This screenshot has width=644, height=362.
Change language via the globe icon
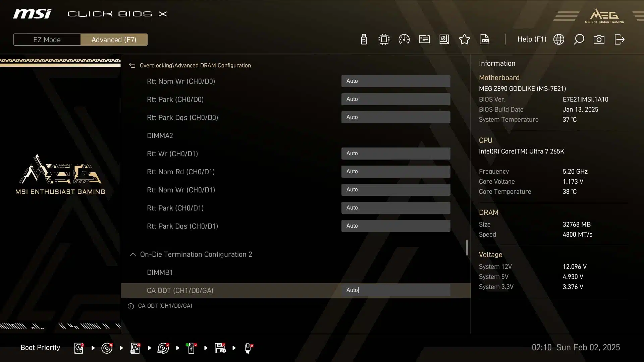pos(558,40)
